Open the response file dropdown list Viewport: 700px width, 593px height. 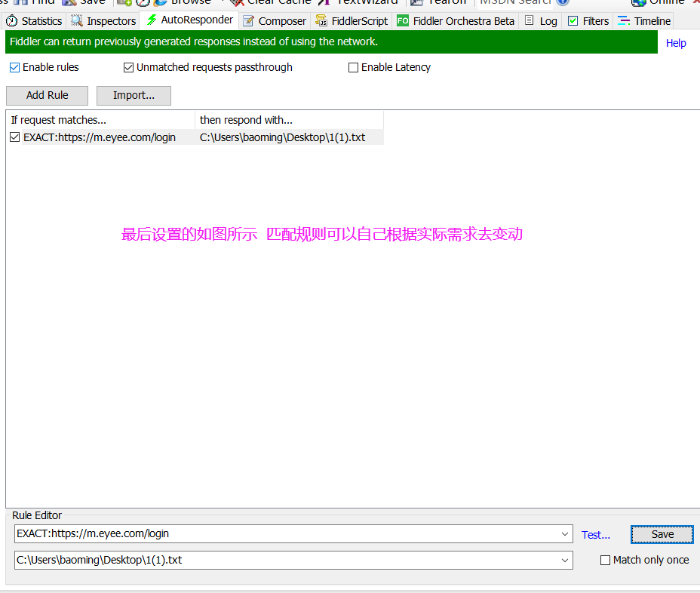click(566, 561)
